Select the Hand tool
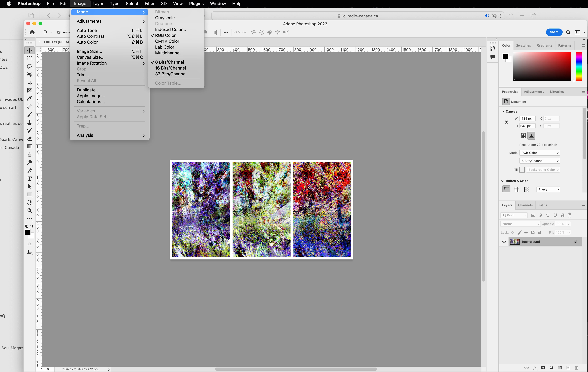This screenshot has width=588, height=372. [30, 203]
